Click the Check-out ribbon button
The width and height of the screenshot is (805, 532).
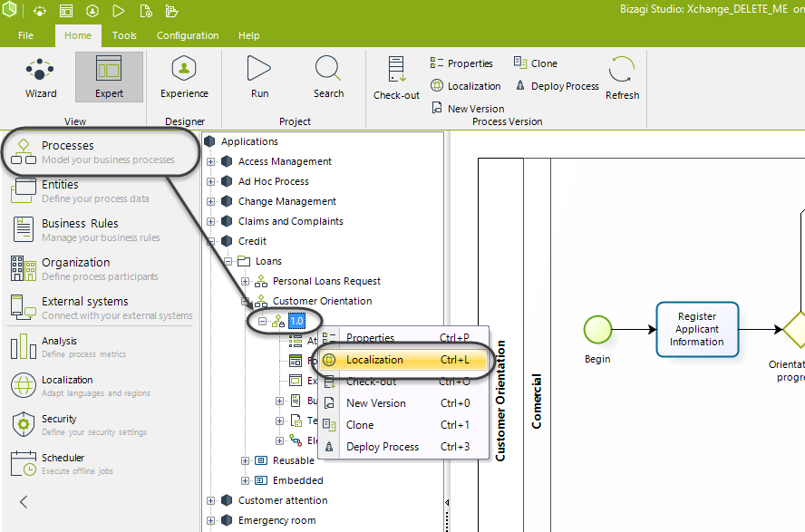coord(396,78)
